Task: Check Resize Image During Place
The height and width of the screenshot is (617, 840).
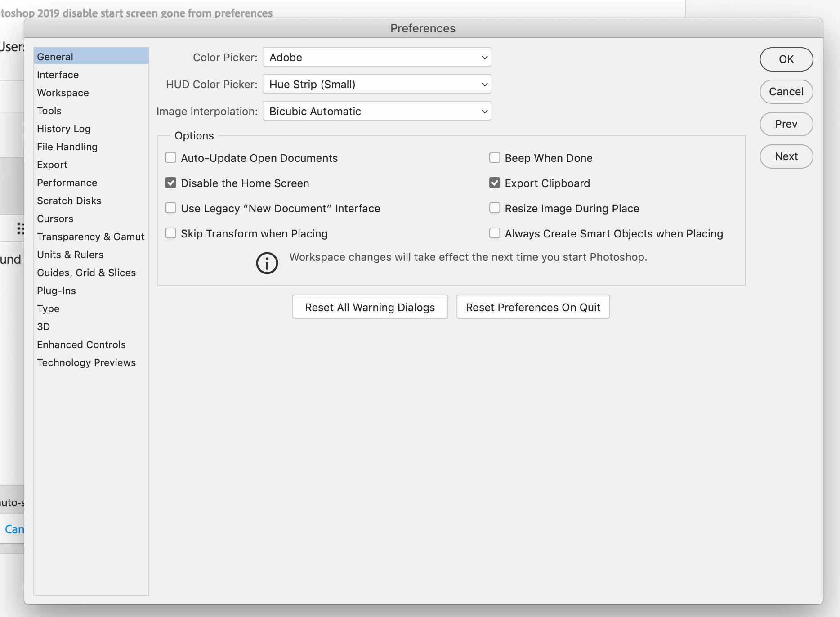Action: point(495,208)
